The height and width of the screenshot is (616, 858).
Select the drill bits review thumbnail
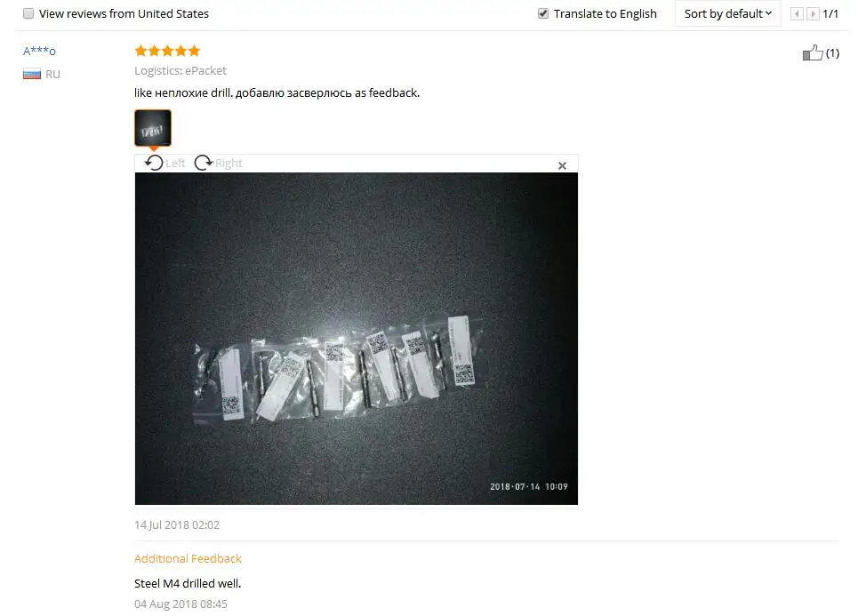pyautogui.click(x=153, y=128)
